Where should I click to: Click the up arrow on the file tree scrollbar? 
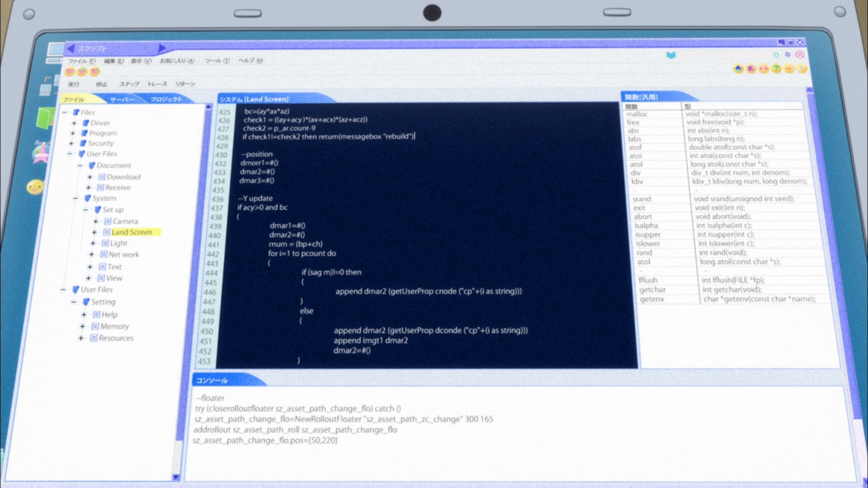(208, 107)
